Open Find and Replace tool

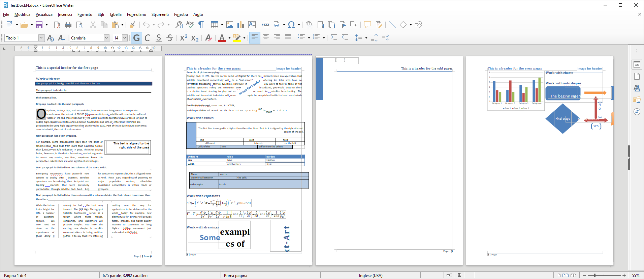pos(179,25)
